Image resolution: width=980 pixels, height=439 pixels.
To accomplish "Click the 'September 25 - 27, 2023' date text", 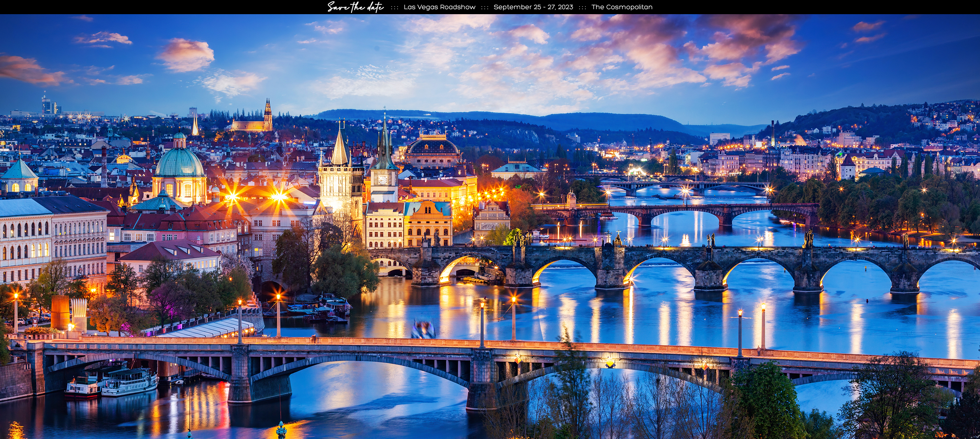I will (x=533, y=7).
